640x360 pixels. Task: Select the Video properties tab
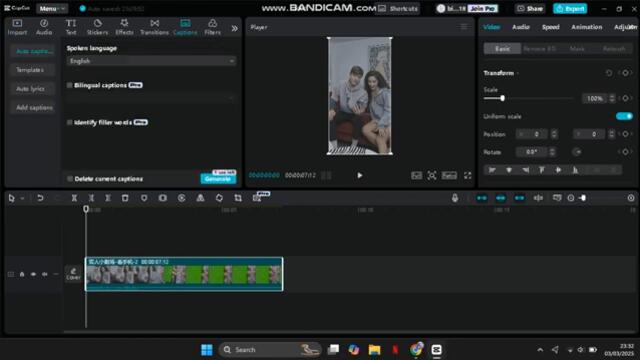pyautogui.click(x=491, y=27)
